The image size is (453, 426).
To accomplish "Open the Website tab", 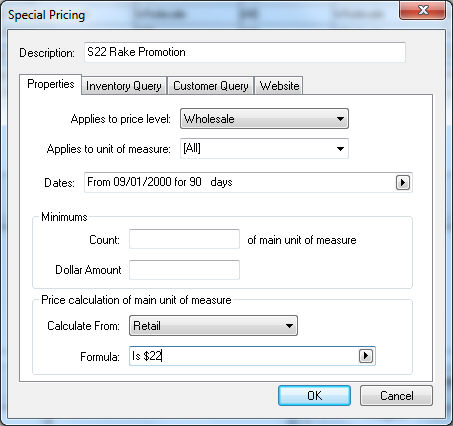I will 279,86.
